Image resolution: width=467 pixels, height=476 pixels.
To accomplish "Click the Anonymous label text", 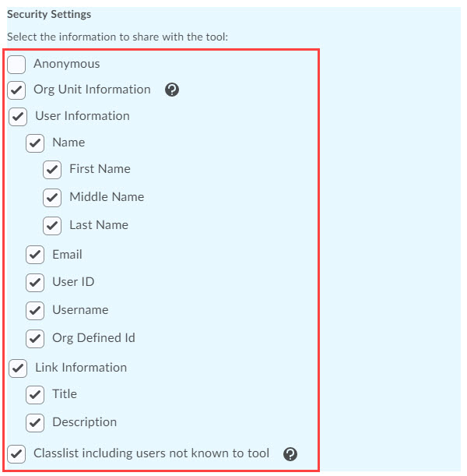I will coord(66,64).
